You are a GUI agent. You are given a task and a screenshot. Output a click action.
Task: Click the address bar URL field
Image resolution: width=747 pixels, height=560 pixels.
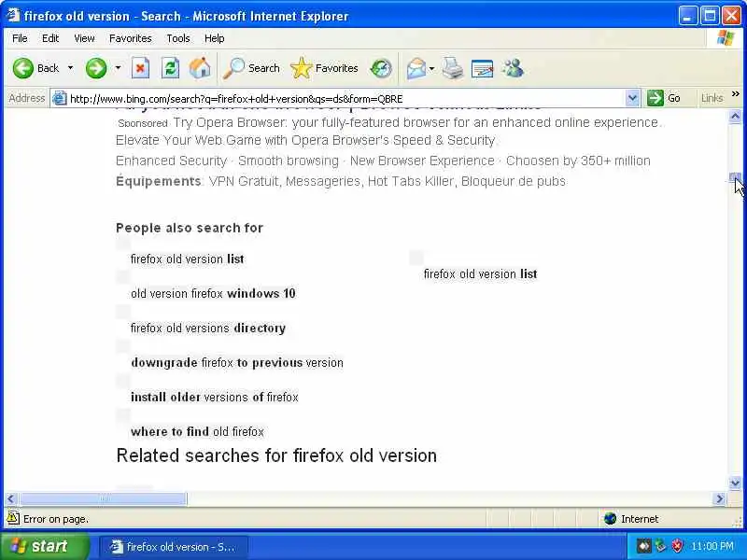coord(345,99)
